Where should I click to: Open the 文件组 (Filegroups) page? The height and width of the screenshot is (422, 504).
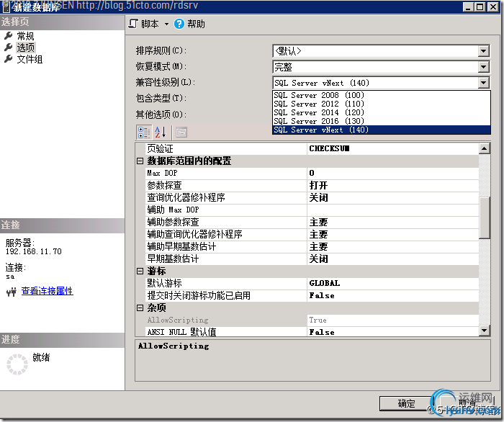click(x=30, y=59)
